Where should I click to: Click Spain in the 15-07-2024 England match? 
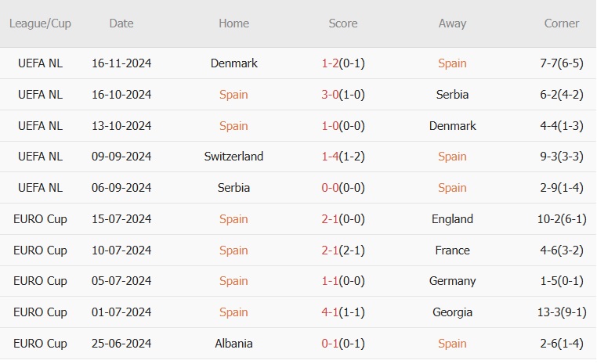click(233, 219)
